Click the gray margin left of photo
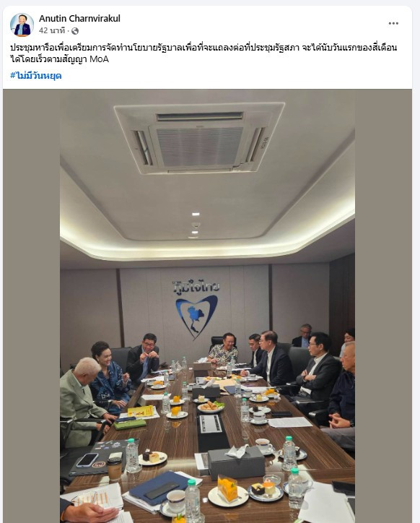The image size is (420, 523). [32, 306]
